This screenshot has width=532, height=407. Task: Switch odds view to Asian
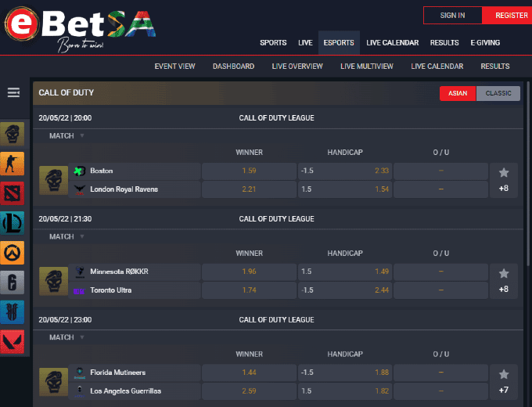458,93
